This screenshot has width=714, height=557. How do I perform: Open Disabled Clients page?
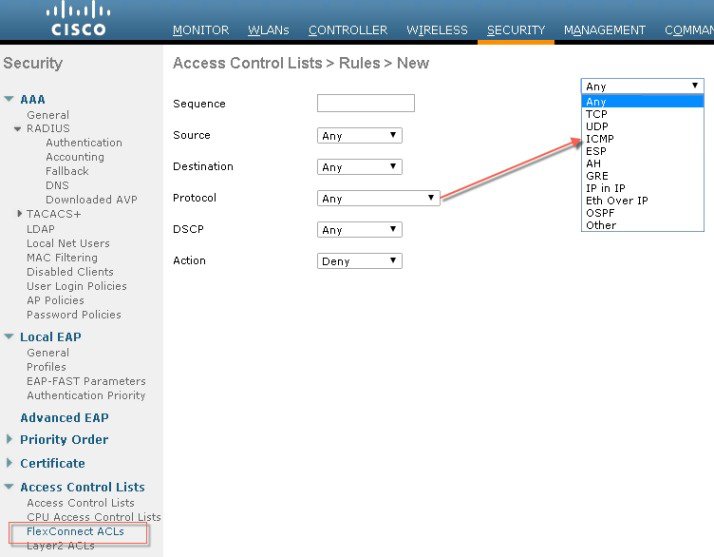point(70,272)
